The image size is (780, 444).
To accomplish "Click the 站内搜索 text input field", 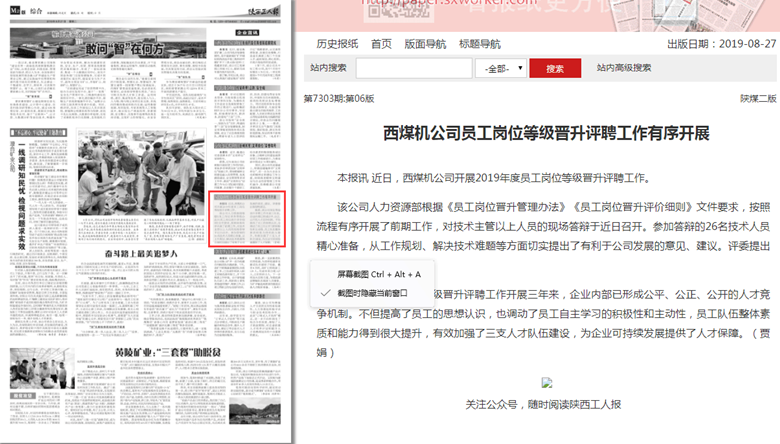I will pos(414,69).
